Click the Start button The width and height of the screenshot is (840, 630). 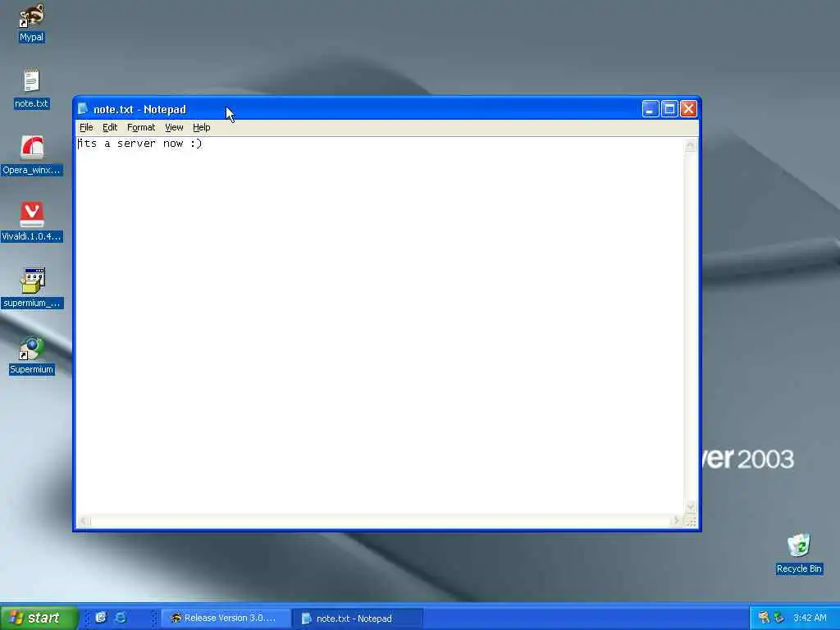coord(39,618)
